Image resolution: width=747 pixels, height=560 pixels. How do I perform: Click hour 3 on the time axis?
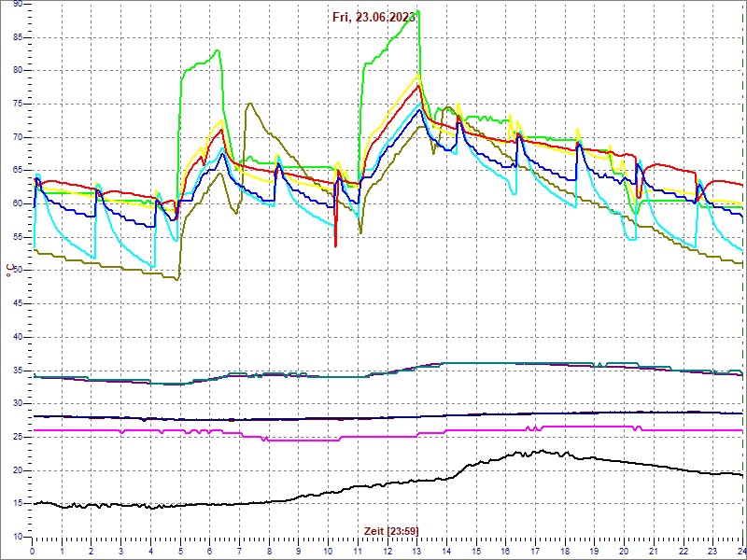[x=121, y=551]
